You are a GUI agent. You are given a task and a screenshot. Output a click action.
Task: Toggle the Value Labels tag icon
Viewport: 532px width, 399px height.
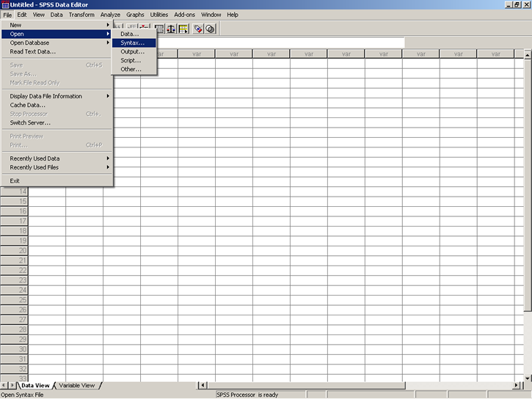click(x=198, y=29)
